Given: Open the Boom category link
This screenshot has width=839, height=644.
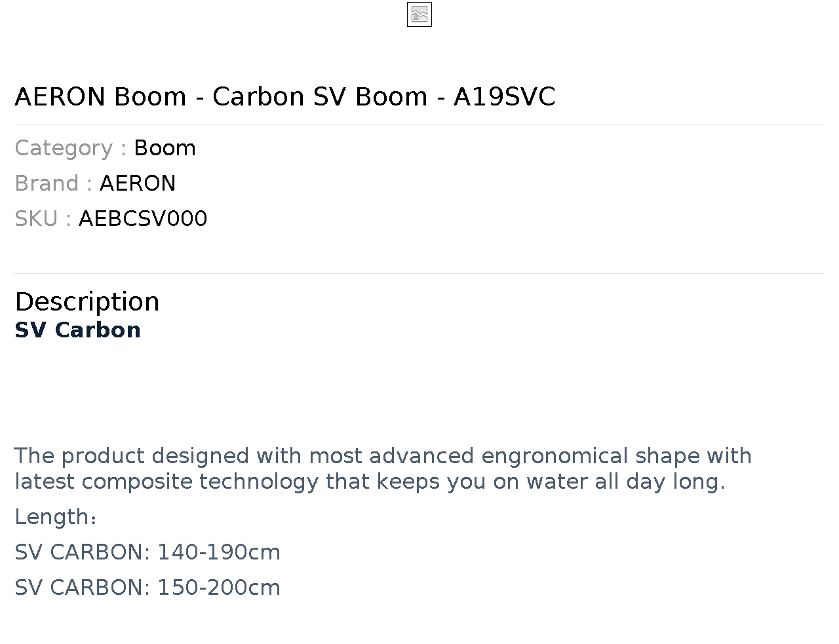Looking at the screenshot, I should point(165,148).
